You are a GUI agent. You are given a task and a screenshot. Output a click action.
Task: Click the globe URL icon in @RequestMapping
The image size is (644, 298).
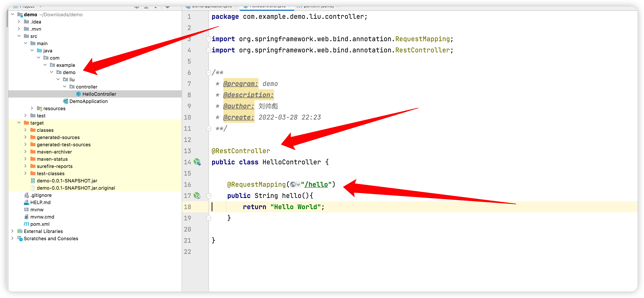click(293, 185)
